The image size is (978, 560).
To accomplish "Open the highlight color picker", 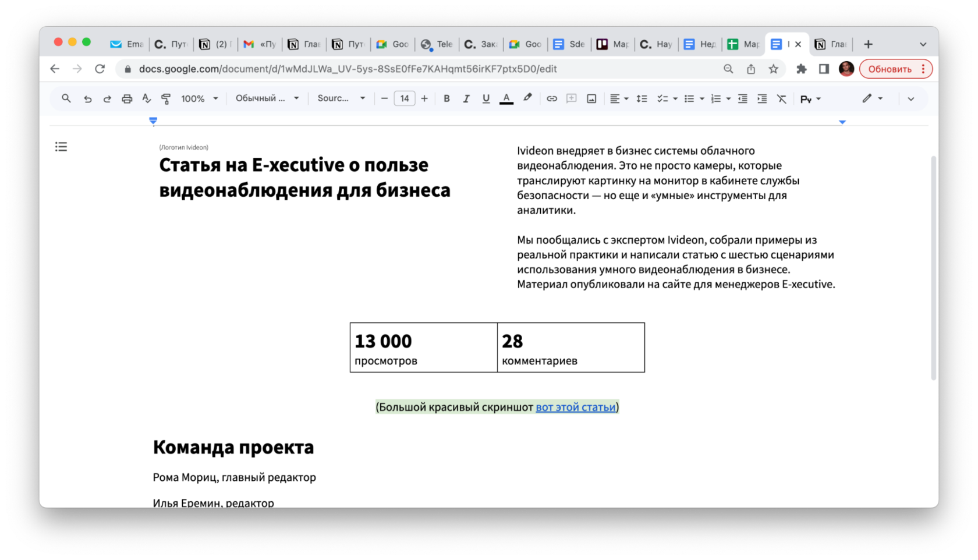I will 527,98.
